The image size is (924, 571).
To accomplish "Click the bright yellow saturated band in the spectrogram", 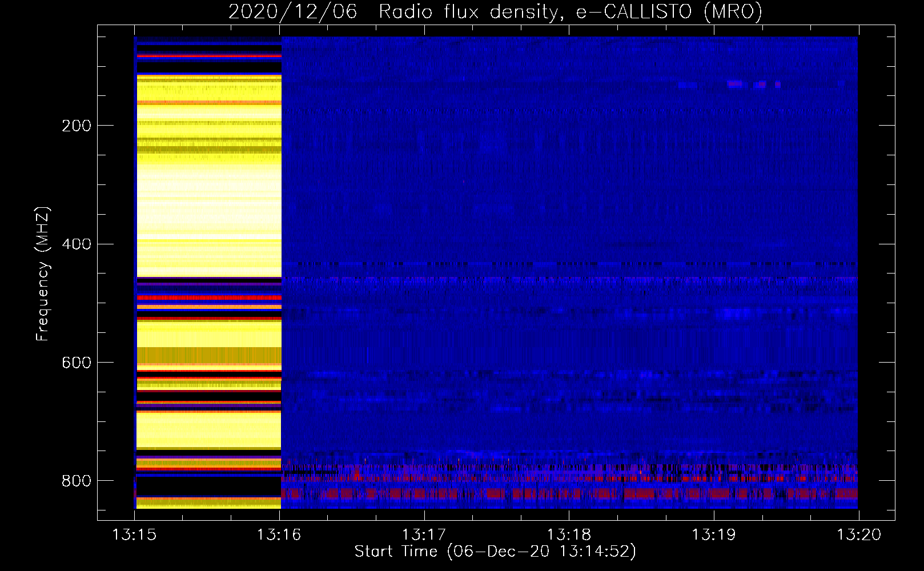I will [209, 272].
